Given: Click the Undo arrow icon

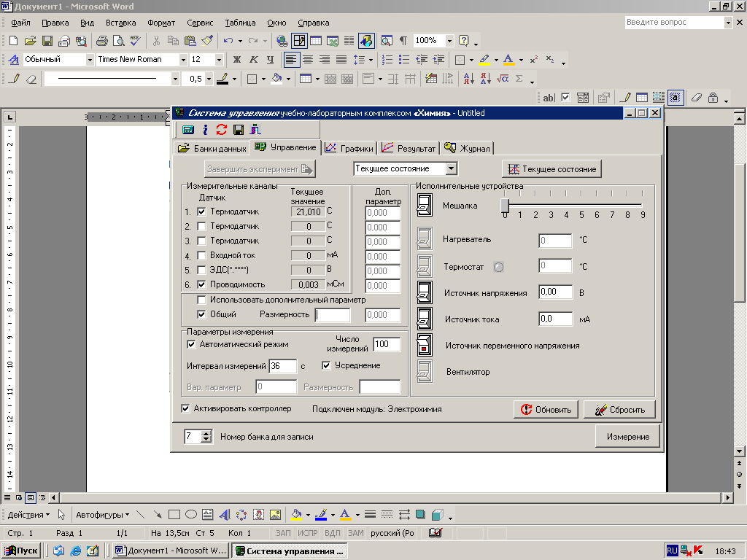Looking at the screenshot, I should pyautogui.click(x=228, y=41).
